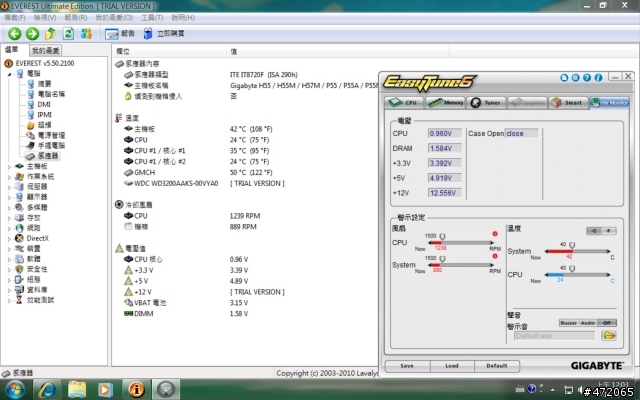Image resolution: width=640 pixels, height=400 pixels.
Task: Click the System temperature 40 C threshold slider
Action: 572,245
